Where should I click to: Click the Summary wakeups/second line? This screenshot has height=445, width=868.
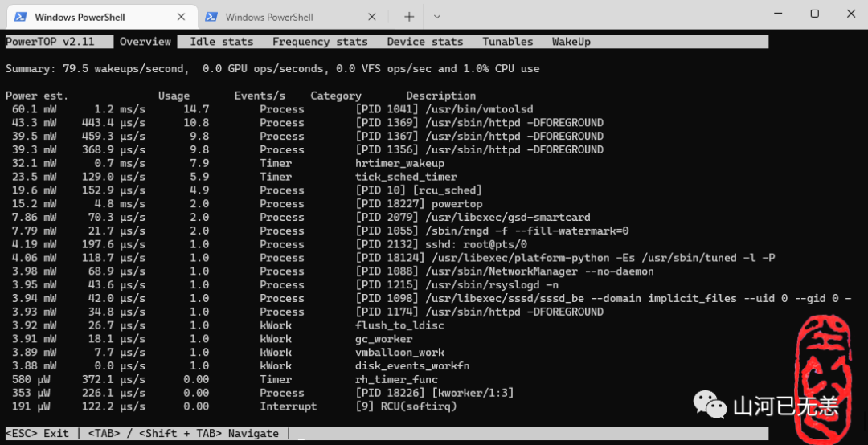tap(272, 68)
